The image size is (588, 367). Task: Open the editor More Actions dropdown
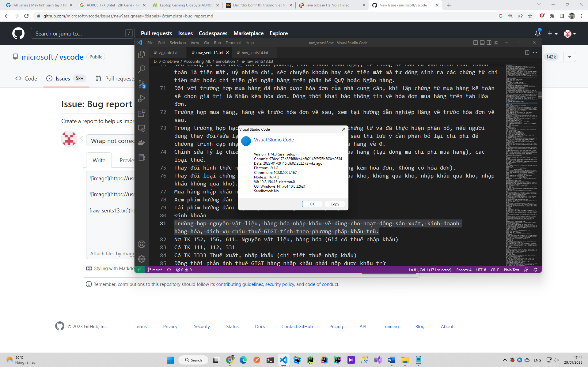535,52
